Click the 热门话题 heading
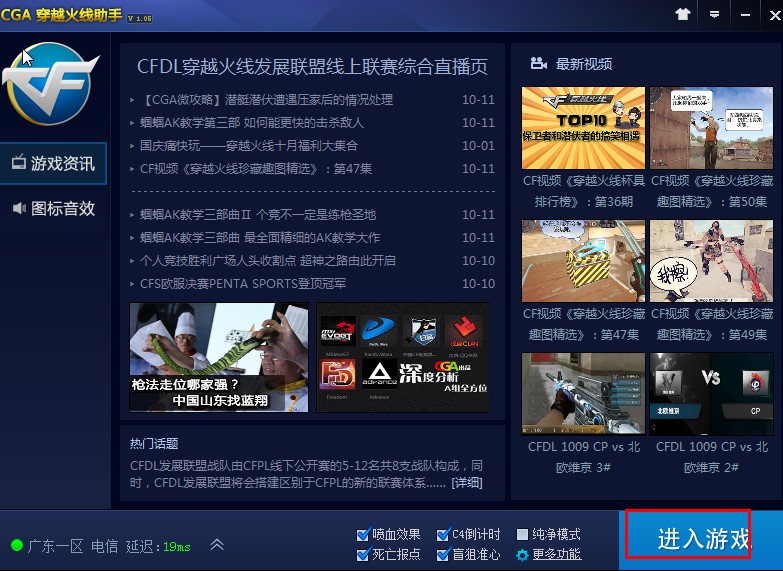This screenshot has height=571, width=783. tap(154, 444)
